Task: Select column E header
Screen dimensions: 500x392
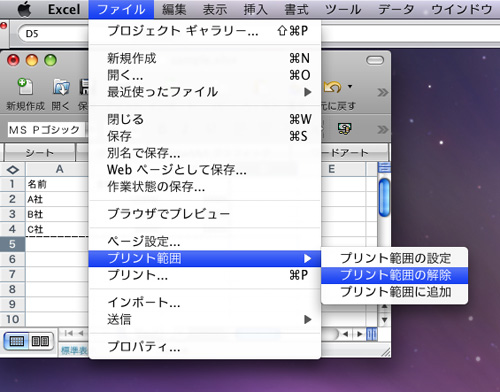Action: click(343, 169)
